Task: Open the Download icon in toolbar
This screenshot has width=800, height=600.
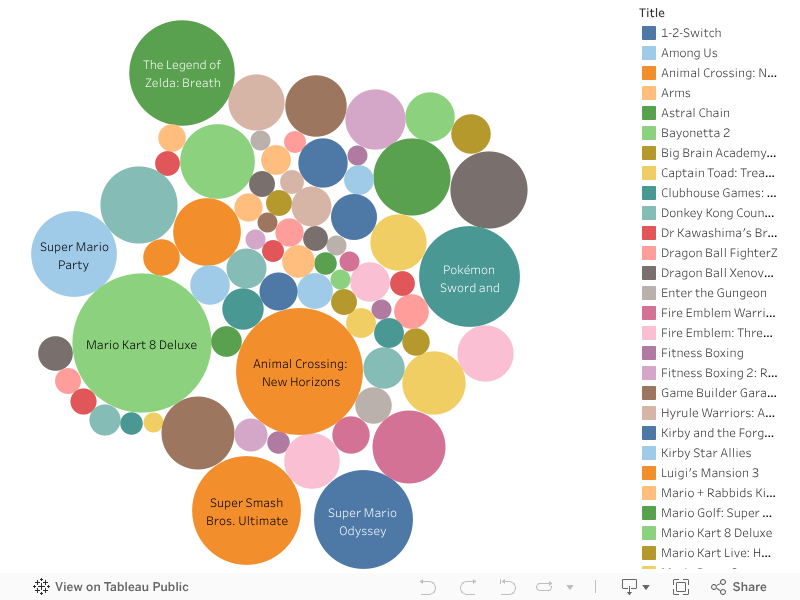Action: pyautogui.click(x=629, y=587)
